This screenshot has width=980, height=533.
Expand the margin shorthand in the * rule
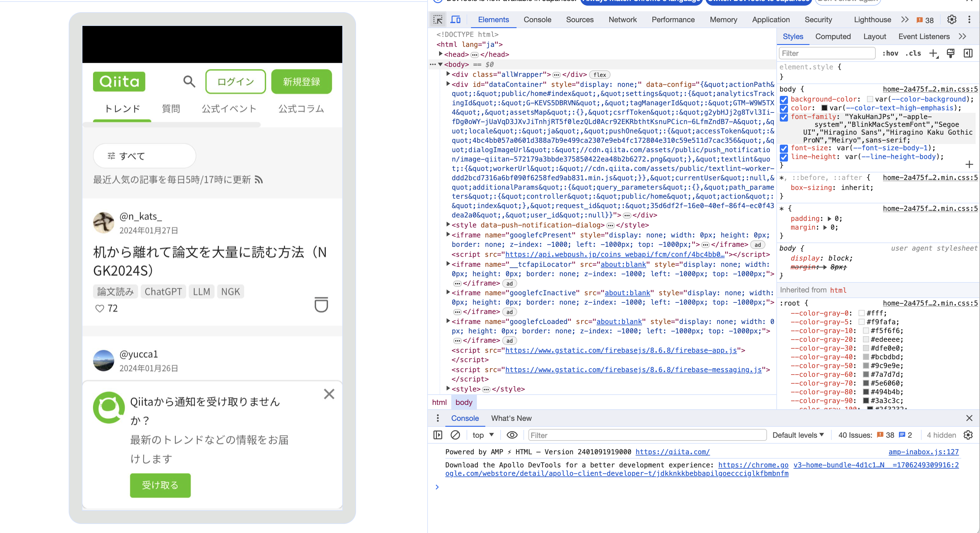tap(825, 228)
